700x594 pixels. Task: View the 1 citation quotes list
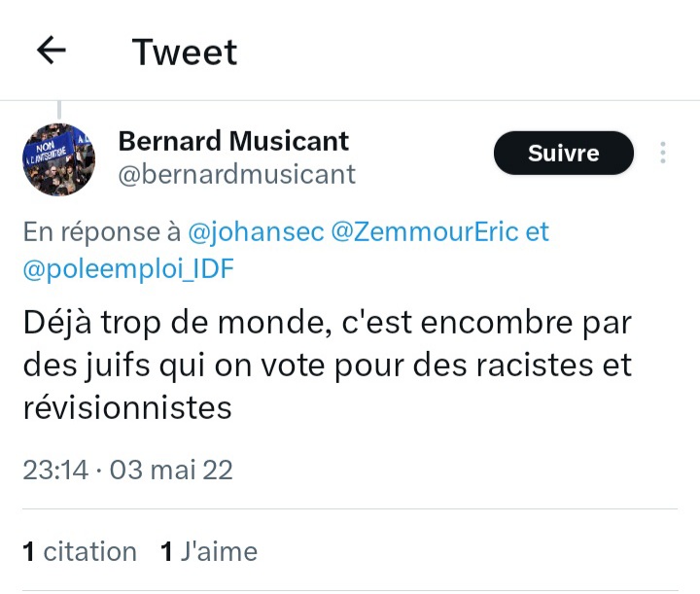pyautogui.click(x=79, y=552)
